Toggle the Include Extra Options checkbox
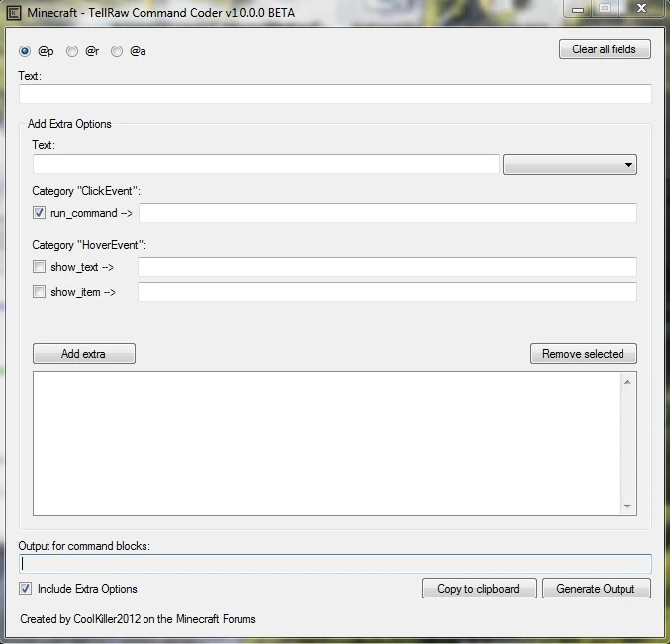The image size is (670, 644). (x=25, y=588)
